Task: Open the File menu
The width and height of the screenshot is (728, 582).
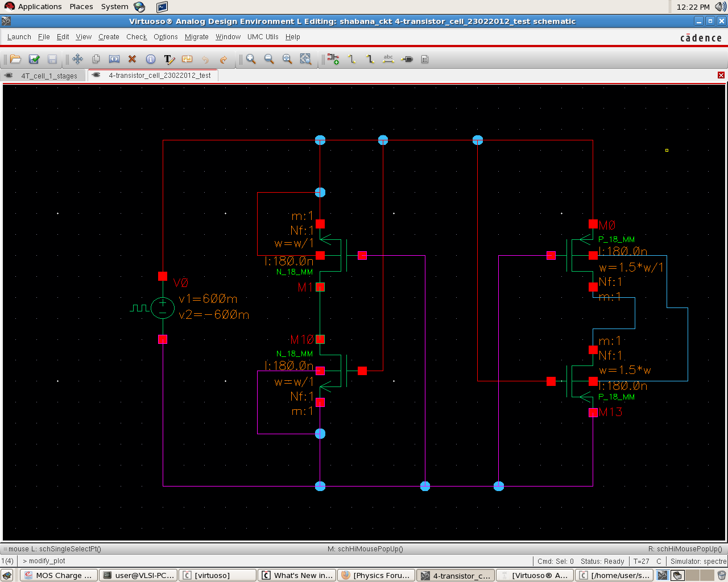Action: tap(44, 37)
